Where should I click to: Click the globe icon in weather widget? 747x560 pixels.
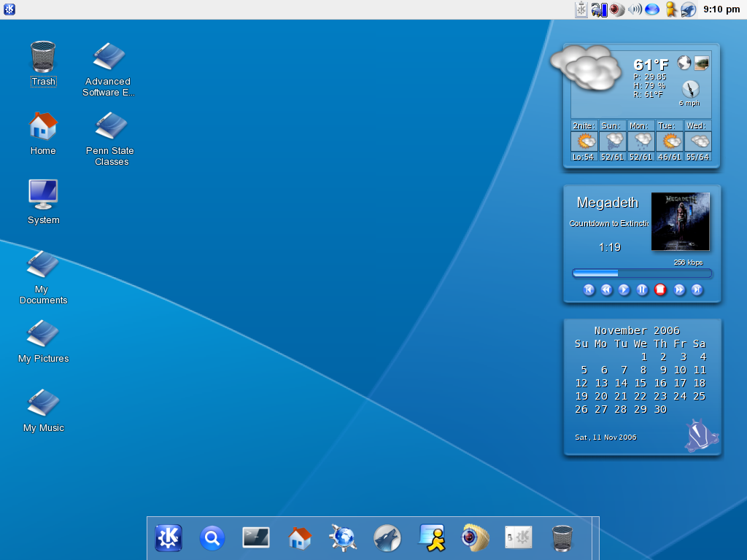684,63
